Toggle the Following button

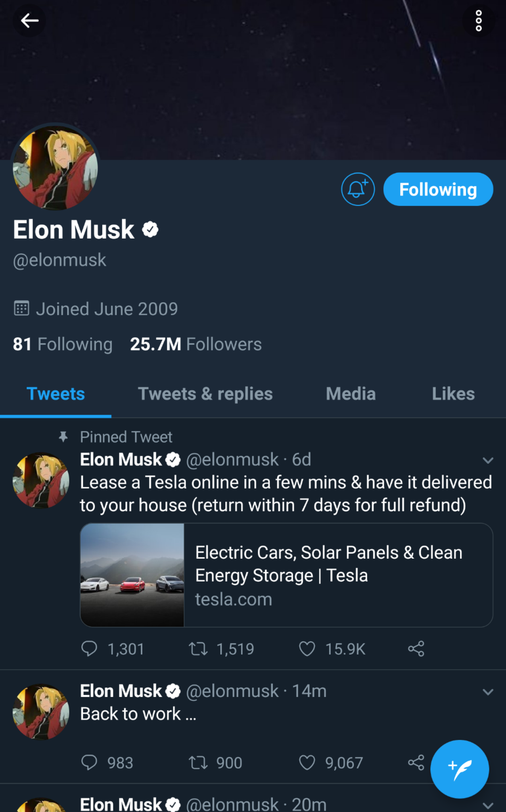tap(438, 189)
